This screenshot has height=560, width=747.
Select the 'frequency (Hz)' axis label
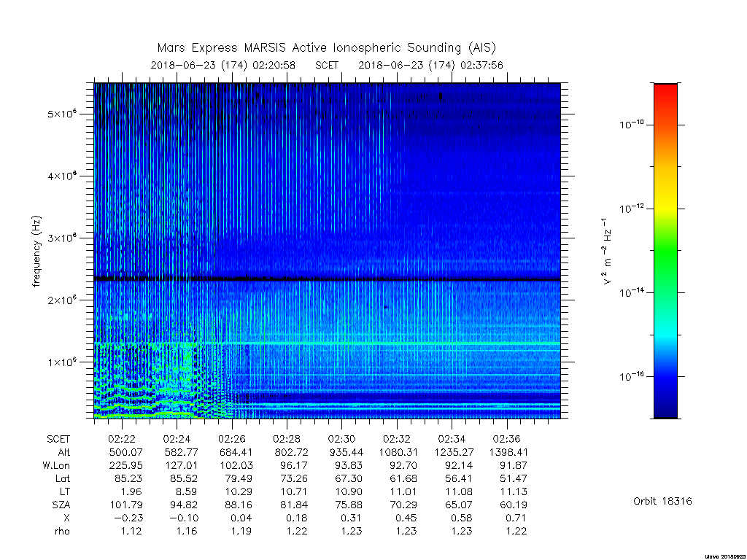36,252
